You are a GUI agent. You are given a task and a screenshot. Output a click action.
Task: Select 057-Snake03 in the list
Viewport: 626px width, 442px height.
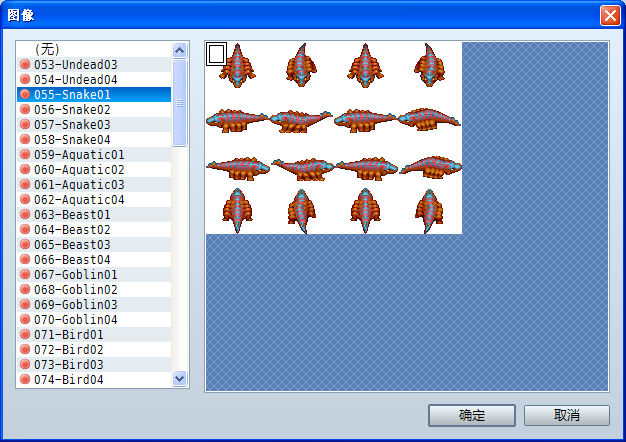click(x=94, y=125)
